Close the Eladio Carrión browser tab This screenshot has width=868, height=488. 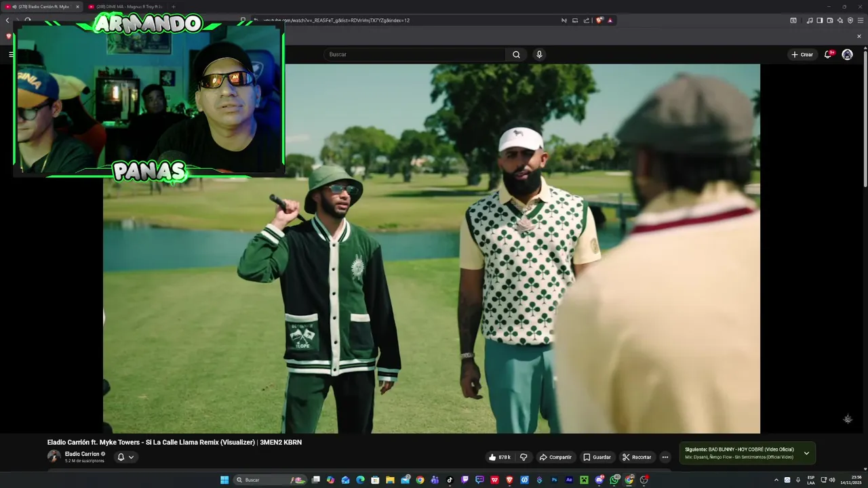(x=77, y=7)
